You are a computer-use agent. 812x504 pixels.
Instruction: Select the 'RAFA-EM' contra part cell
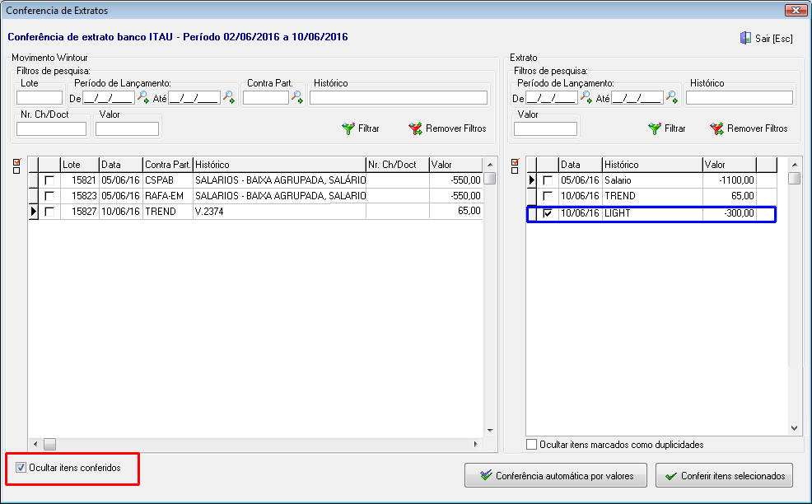(x=168, y=196)
